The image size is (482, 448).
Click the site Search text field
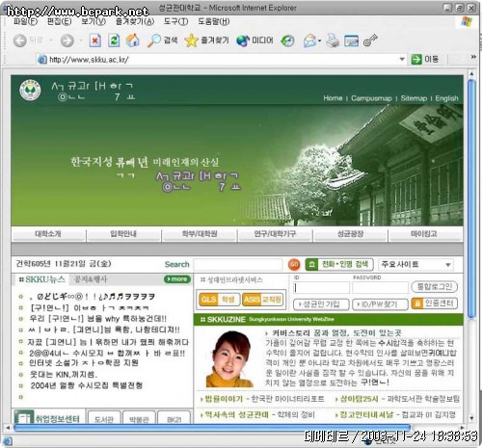[238, 264]
